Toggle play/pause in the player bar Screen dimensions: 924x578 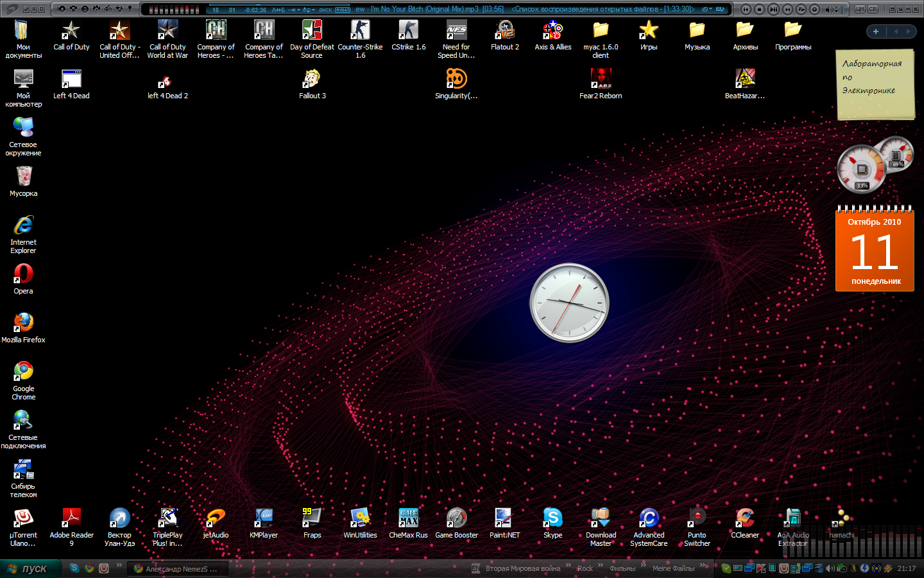(x=773, y=9)
